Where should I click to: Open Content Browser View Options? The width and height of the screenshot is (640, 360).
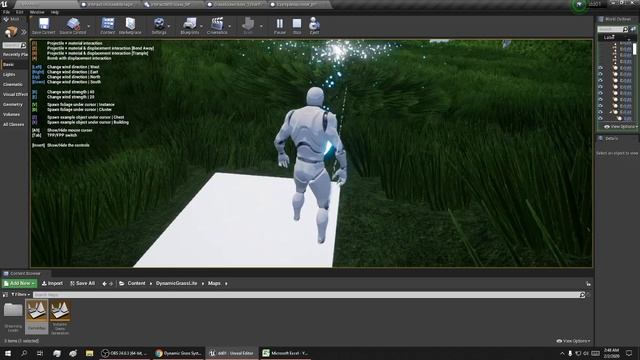click(x=573, y=341)
